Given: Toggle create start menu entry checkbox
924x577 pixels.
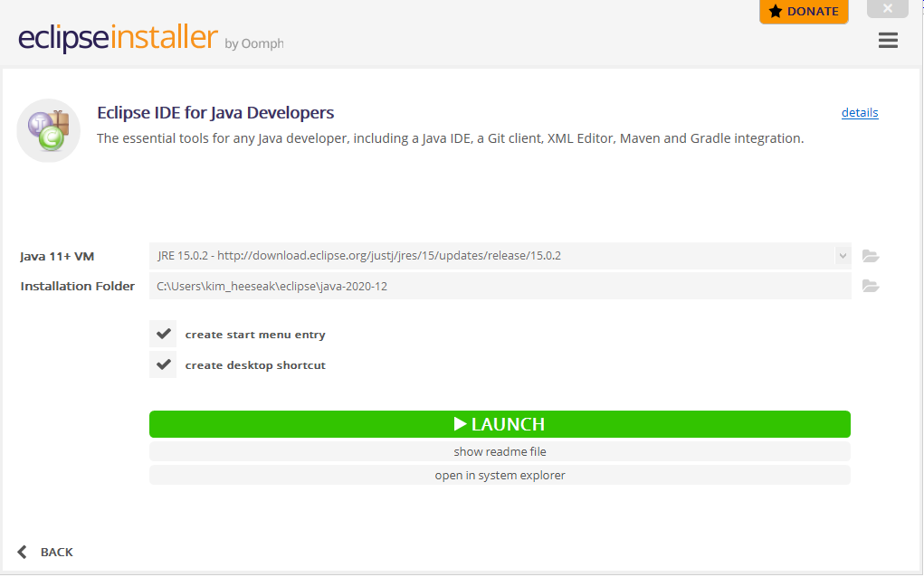Looking at the screenshot, I should (163, 334).
